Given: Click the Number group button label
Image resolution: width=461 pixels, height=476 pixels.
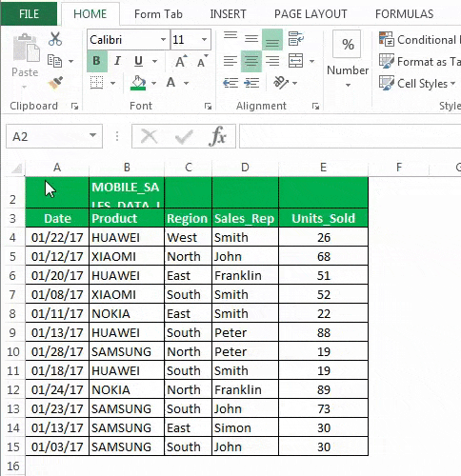Looking at the screenshot, I should click(348, 70).
